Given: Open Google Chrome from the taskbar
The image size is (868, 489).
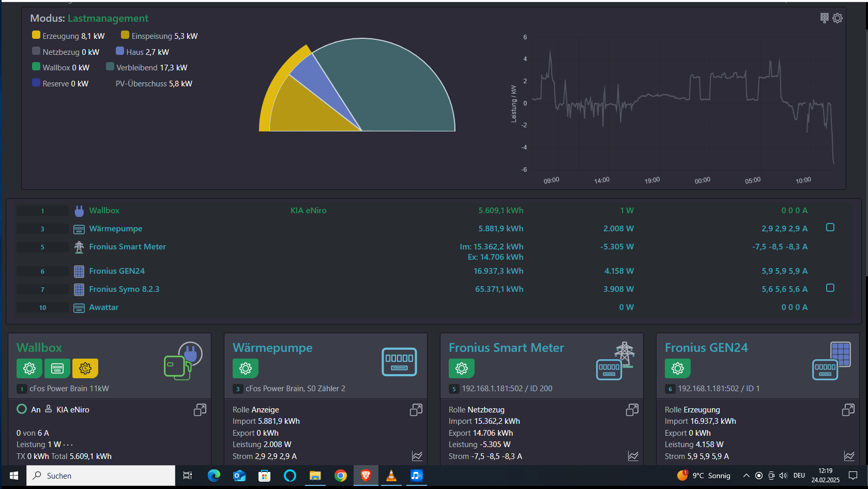Looking at the screenshot, I should [x=341, y=476].
